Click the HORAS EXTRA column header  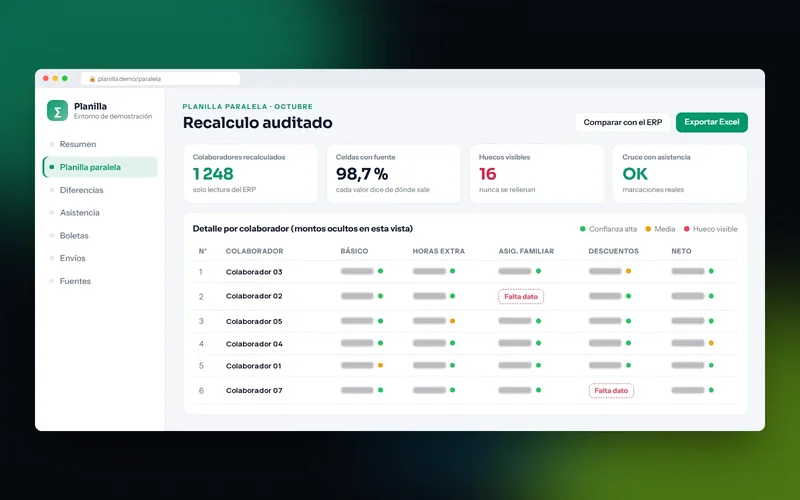(x=438, y=252)
